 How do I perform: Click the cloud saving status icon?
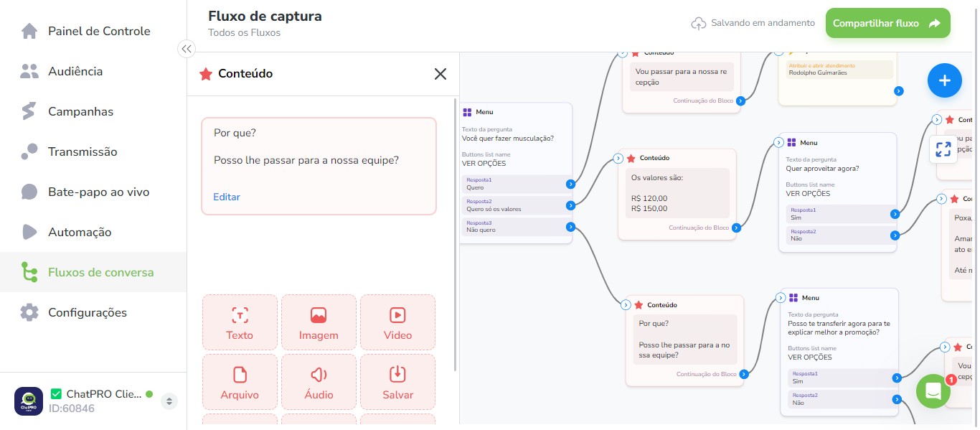[699, 23]
